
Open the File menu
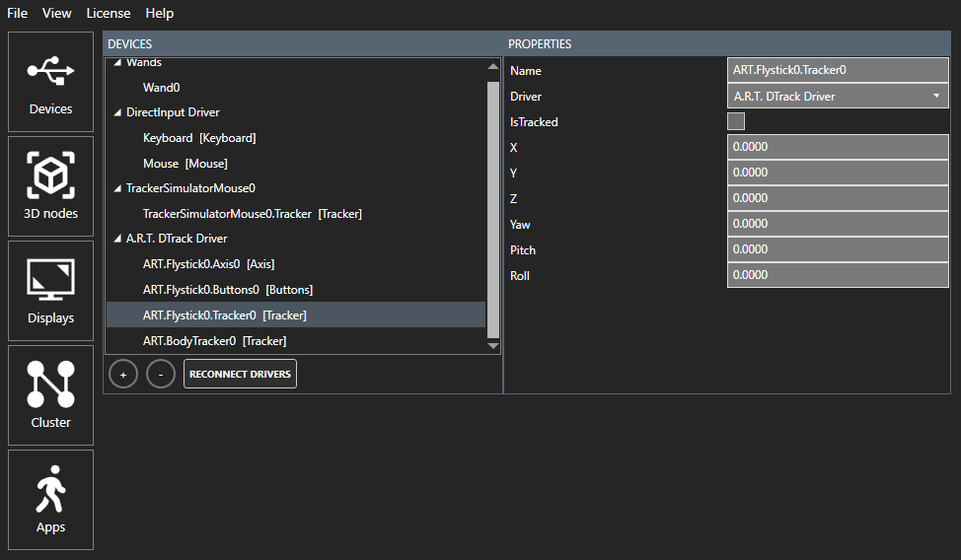[18, 13]
